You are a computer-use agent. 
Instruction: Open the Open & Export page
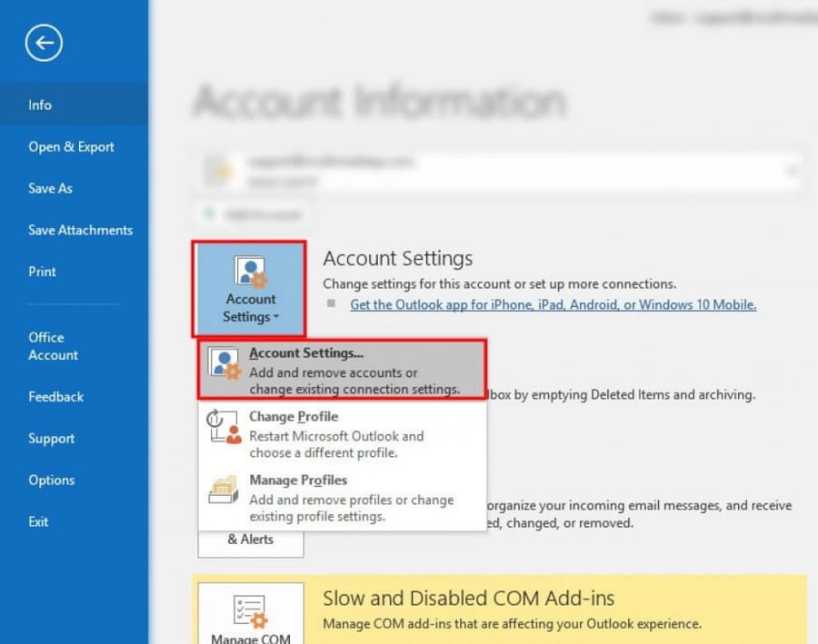(x=71, y=147)
